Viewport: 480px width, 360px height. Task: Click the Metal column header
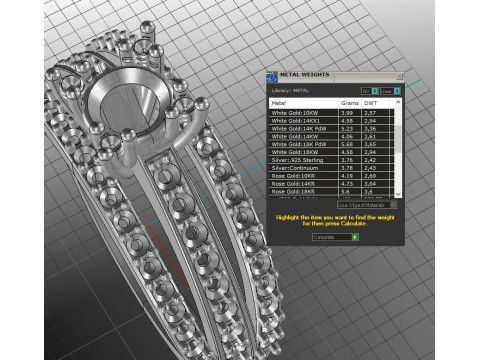point(304,103)
